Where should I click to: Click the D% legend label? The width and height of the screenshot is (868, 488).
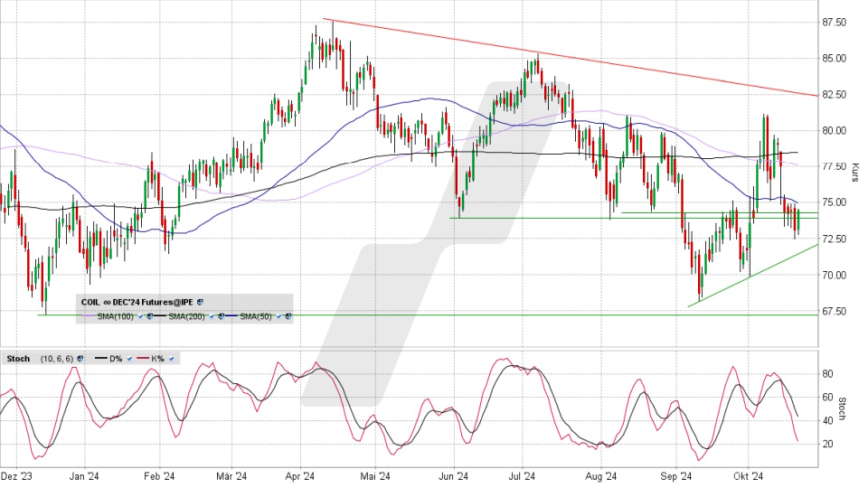point(116,359)
